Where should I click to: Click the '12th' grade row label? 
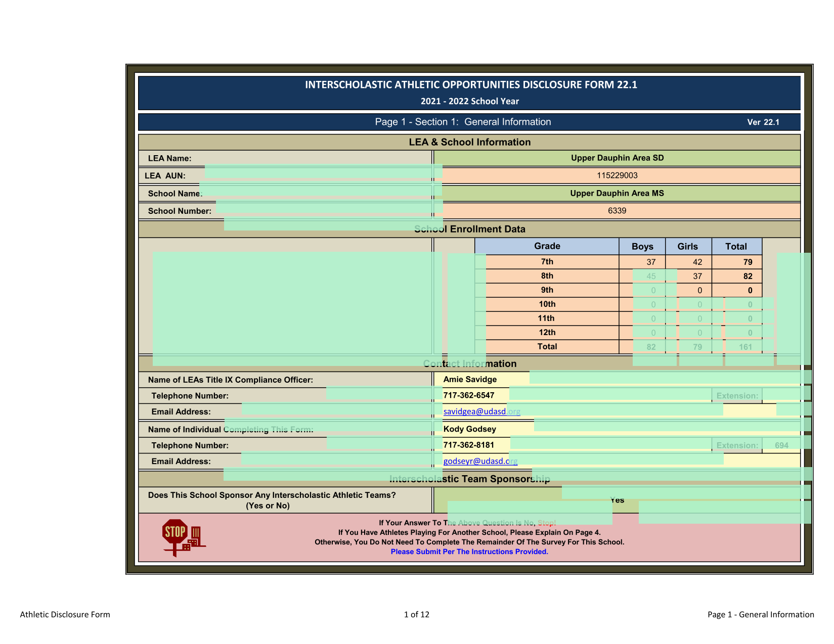pyautogui.click(x=547, y=333)
